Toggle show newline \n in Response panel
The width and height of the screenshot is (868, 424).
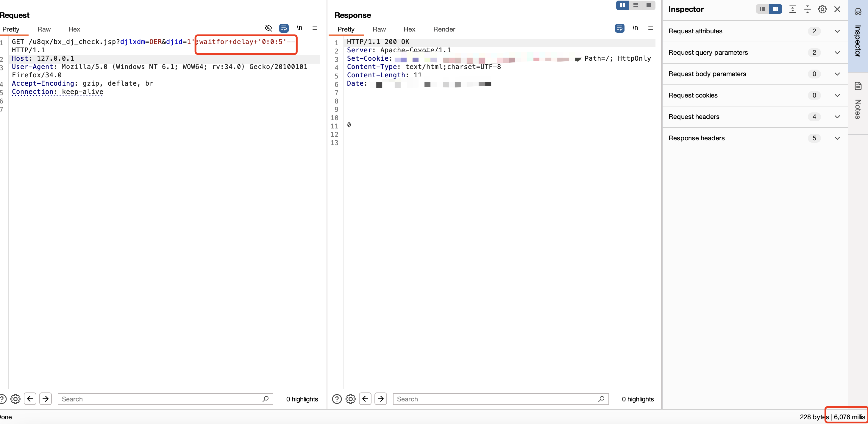pos(635,28)
